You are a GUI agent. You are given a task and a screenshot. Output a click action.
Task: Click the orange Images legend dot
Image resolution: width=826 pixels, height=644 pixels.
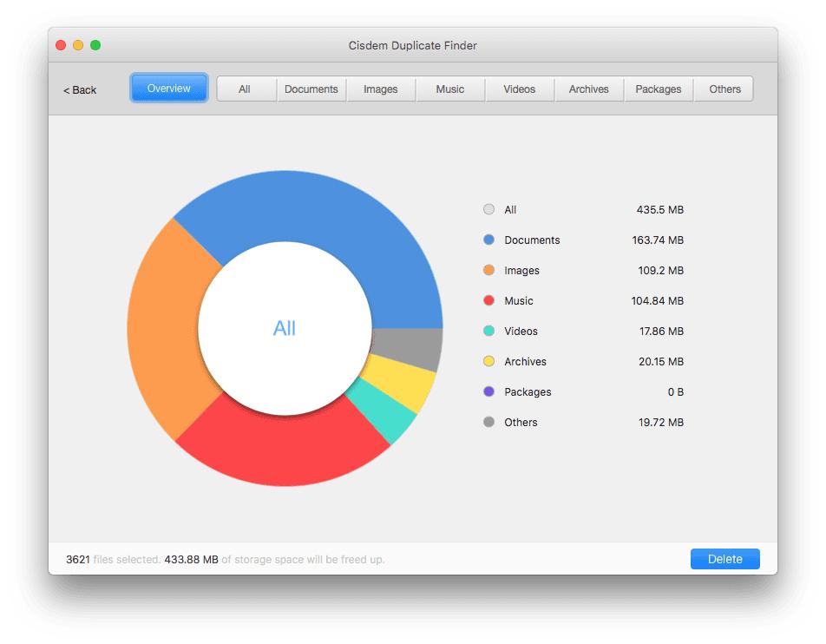pyautogui.click(x=488, y=270)
